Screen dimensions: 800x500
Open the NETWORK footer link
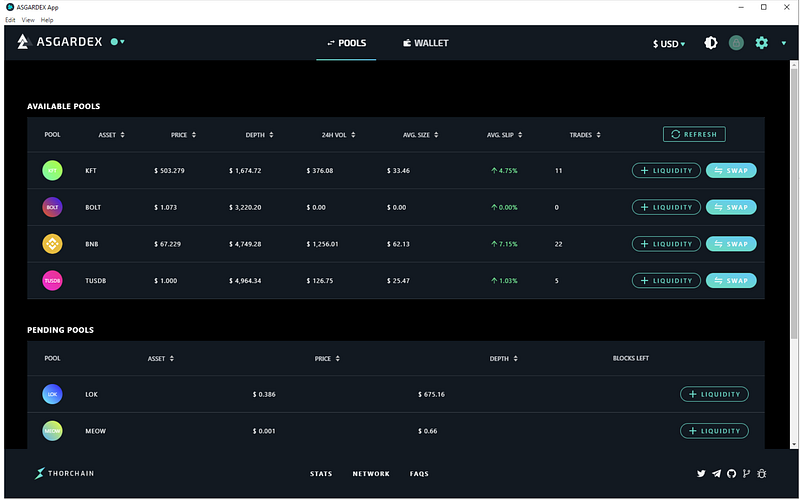pos(371,474)
